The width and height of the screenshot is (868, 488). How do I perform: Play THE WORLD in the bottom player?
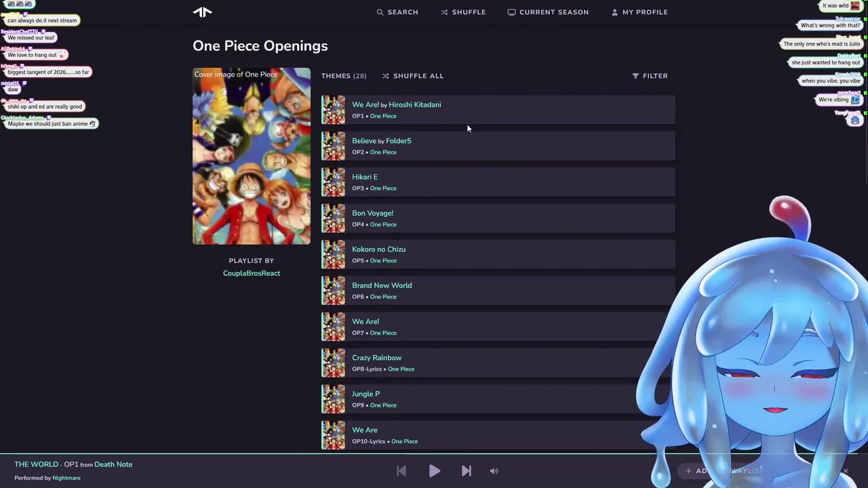[435, 471]
